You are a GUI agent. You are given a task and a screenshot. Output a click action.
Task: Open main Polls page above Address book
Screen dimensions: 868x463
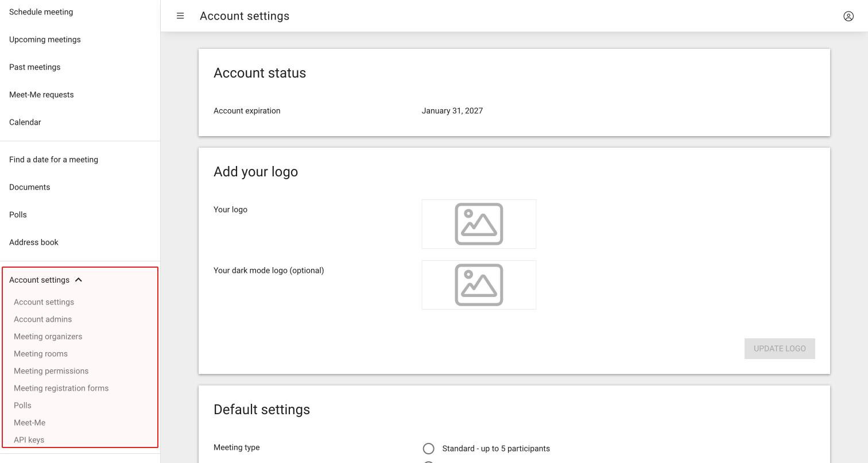(x=18, y=215)
